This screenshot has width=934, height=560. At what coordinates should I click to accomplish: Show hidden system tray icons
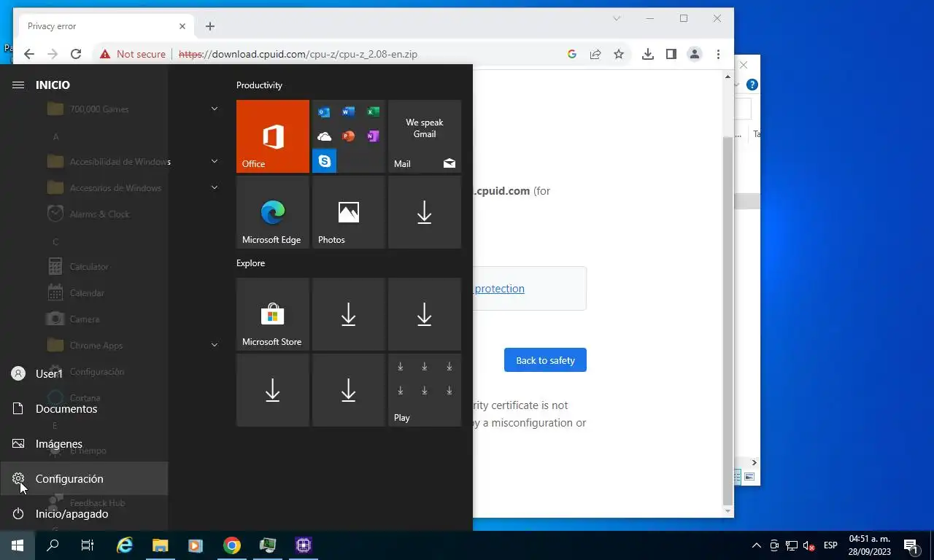click(757, 545)
